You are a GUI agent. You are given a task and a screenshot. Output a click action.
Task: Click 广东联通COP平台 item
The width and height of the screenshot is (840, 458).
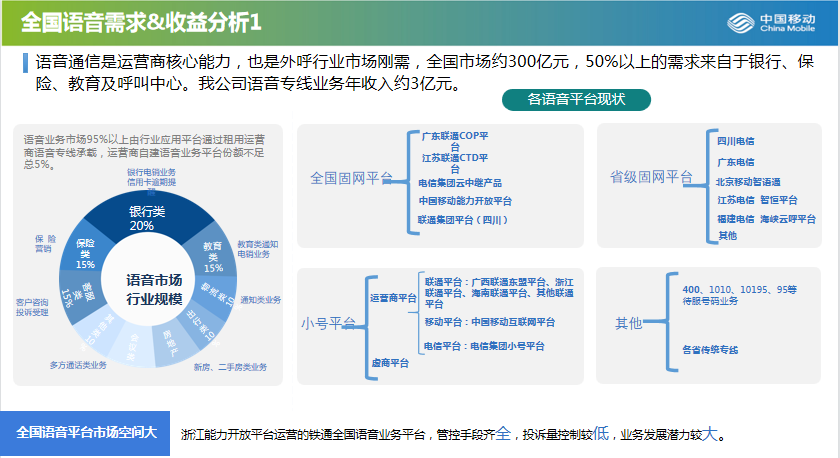(x=453, y=139)
